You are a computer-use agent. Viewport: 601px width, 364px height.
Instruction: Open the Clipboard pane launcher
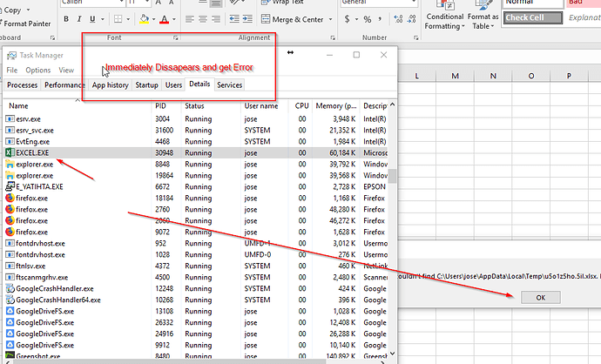[52, 37]
